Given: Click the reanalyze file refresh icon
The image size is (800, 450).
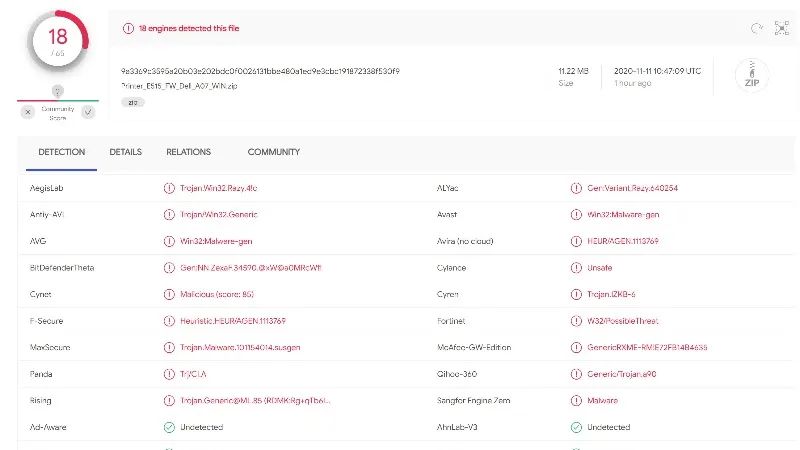Looking at the screenshot, I should click(x=756, y=28).
